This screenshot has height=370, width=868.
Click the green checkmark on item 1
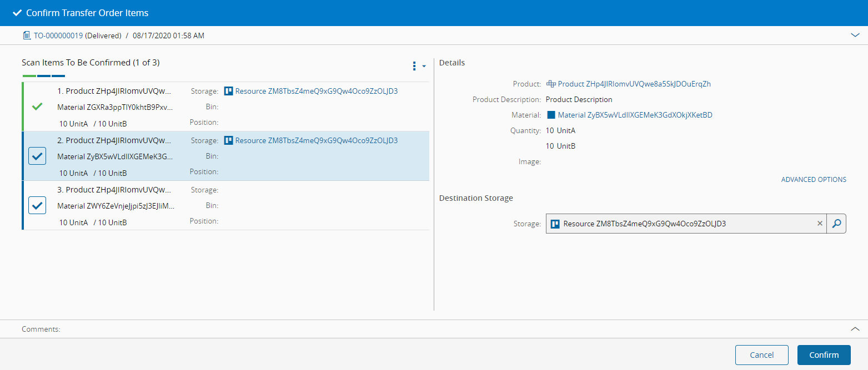[x=37, y=107]
